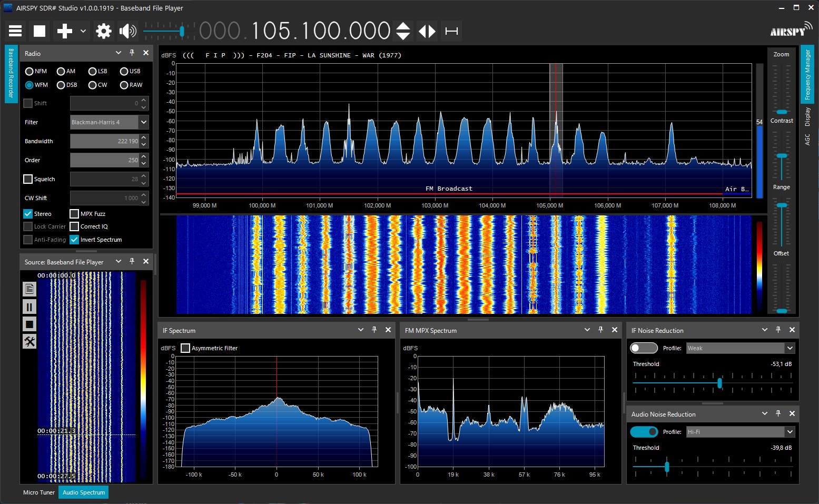Image resolution: width=819 pixels, height=504 pixels.
Task: Switch to the Micro Tuner tab
Action: (x=39, y=492)
